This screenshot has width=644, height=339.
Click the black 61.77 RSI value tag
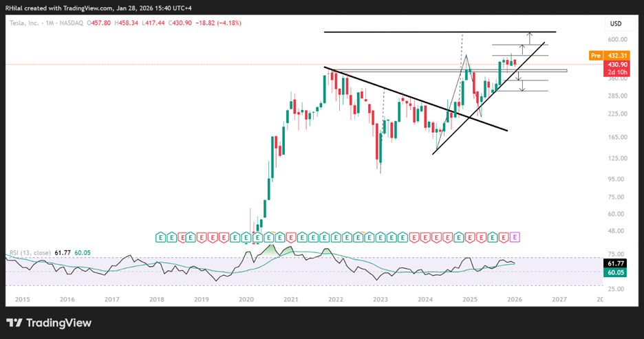[x=613, y=263]
